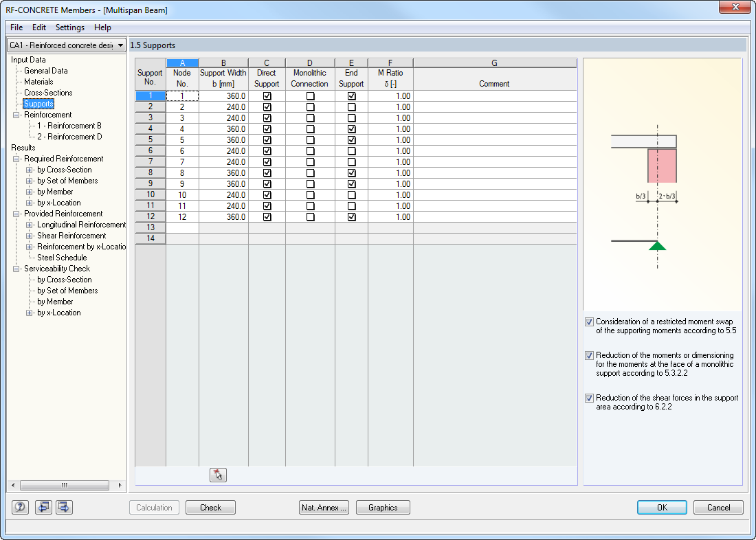Screen dimensions: 756x540
Task: Toggle End Support for support 4
Action: (x=351, y=129)
